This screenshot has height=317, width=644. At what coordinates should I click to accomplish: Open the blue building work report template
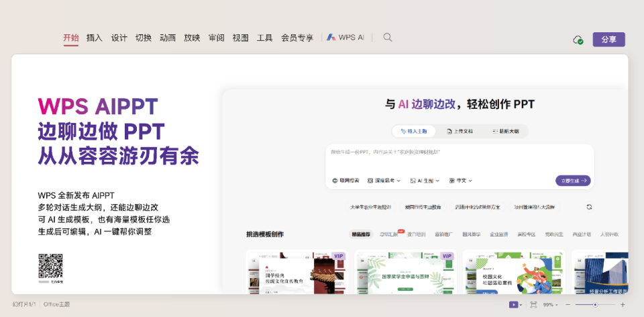600,272
